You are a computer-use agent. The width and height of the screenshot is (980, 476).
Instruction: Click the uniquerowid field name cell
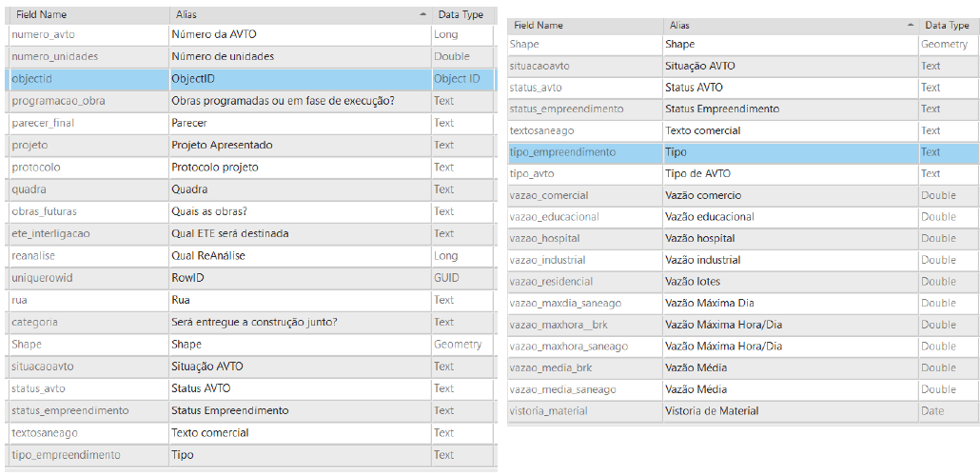click(88, 278)
